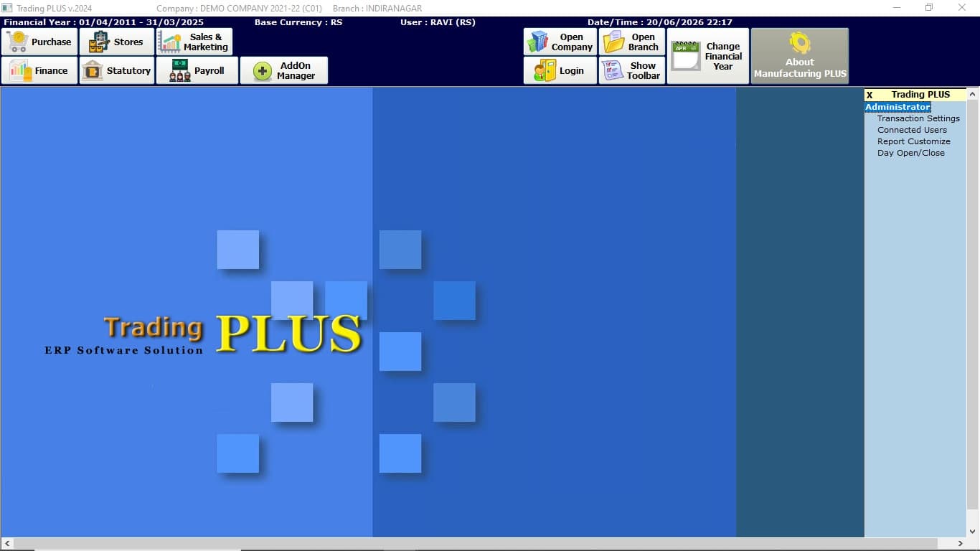Screen dimensions: 980x551
Task: Click the Open Company button label
Action: (x=572, y=42)
